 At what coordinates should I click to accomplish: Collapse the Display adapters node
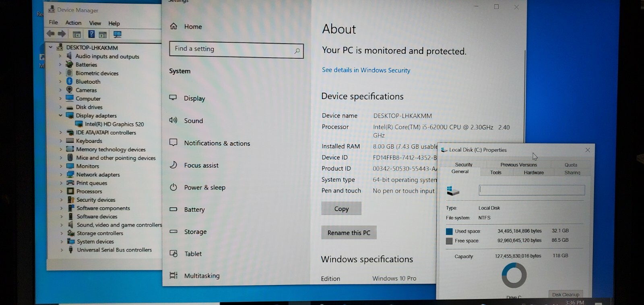pyautogui.click(x=60, y=115)
